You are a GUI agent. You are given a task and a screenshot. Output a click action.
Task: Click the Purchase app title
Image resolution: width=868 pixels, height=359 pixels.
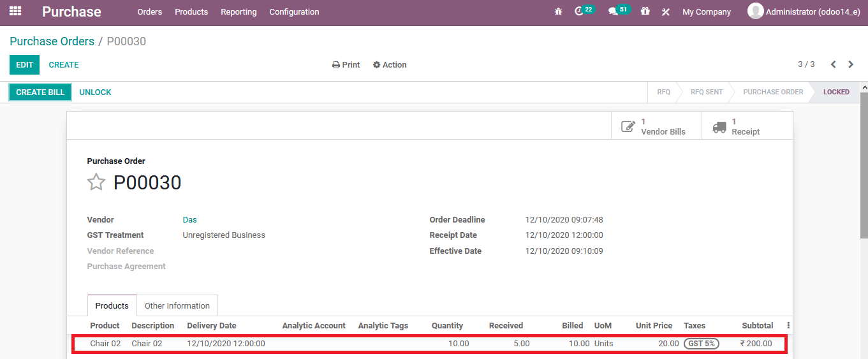71,11
